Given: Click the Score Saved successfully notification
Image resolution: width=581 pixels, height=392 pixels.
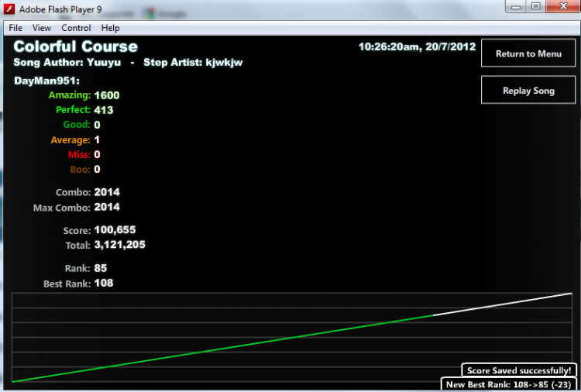Looking at the screenshot, I should click(x=519, y=370).
